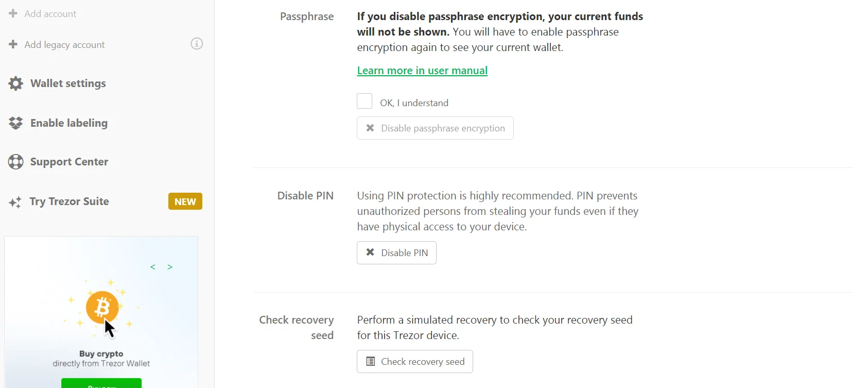This screenshot has width=868, height=388.
Task: Click the Bitcoin coin icon in the promo
Action: pyautogui.click(x=102, y=307)
